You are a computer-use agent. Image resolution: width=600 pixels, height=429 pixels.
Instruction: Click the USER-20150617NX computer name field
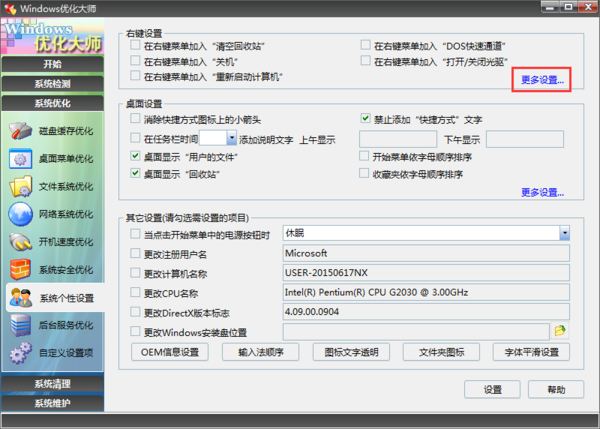pos(426,272)
